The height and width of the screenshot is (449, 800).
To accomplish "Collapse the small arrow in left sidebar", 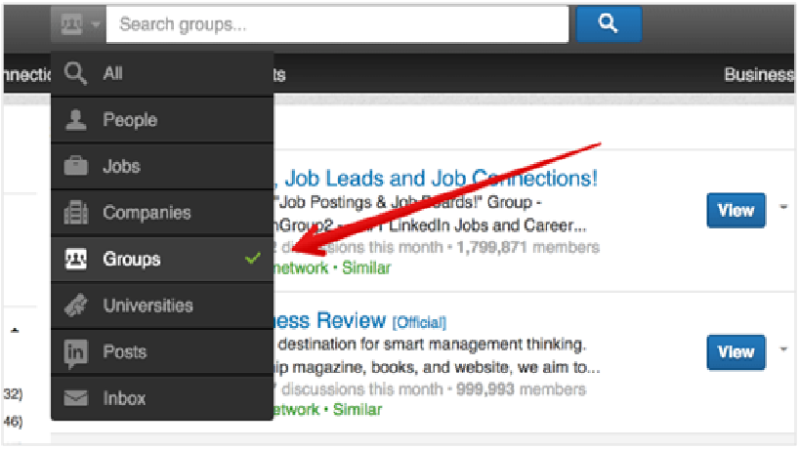I will [x=15, y=330].
